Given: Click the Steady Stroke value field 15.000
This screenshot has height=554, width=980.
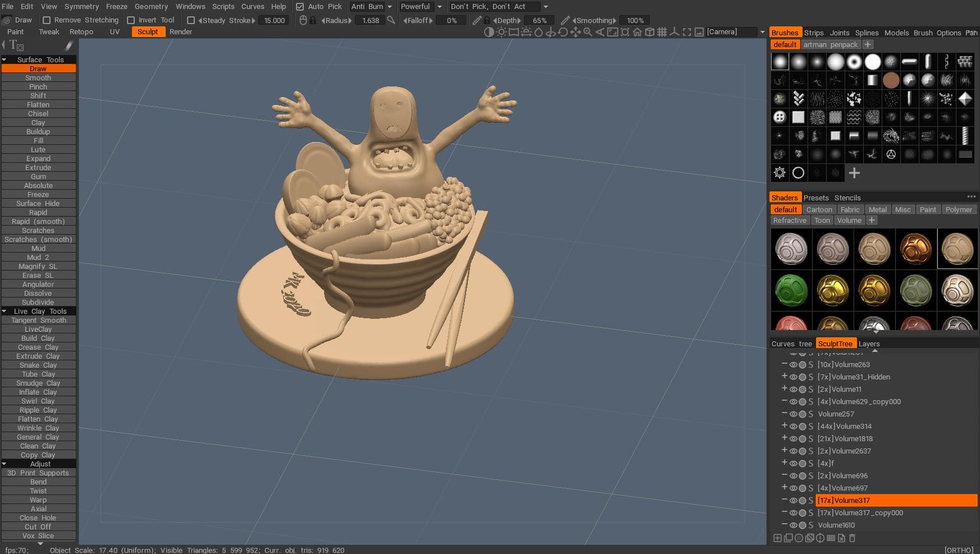Looking at the screenshot, I should point(275,20).
